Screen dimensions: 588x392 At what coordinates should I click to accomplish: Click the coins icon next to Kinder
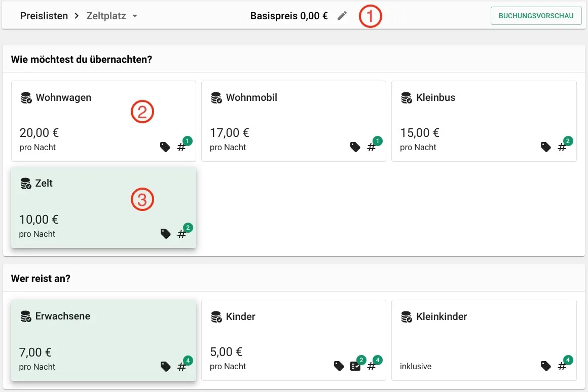pyautogui.click(x=216, y=316)
